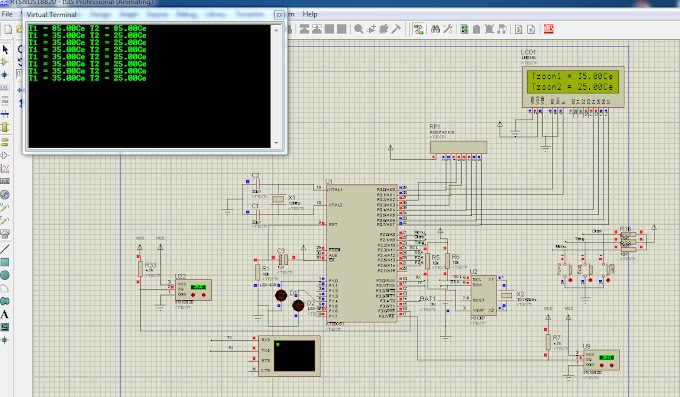
Task: Click the Block delete toolbar icon
Action: click(342, 29)
